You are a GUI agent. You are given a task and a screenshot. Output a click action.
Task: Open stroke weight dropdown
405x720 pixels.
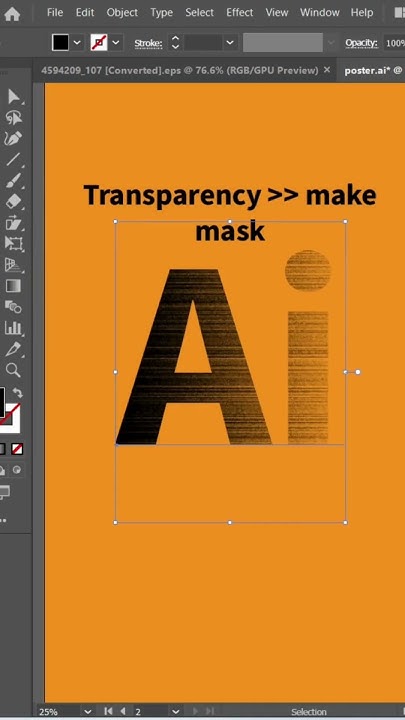click(x=230, y=43)
